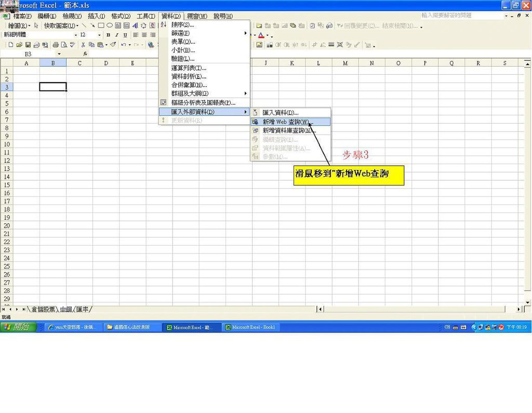The width and height of the screenshot is (532, 413).
Task: Copy selection with the copy icon
Action: 91,45
